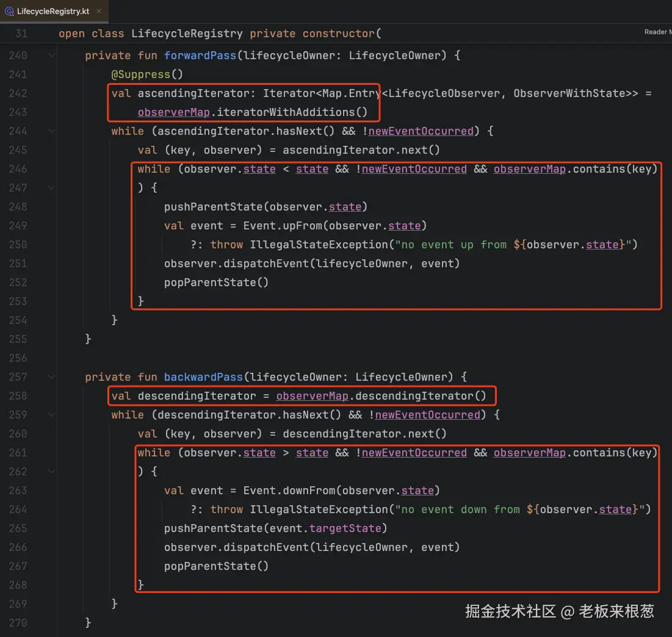This screenshot has height=637, width=672.
Task: Follow observerMap reference on line 243
Action: click(173, 112)
